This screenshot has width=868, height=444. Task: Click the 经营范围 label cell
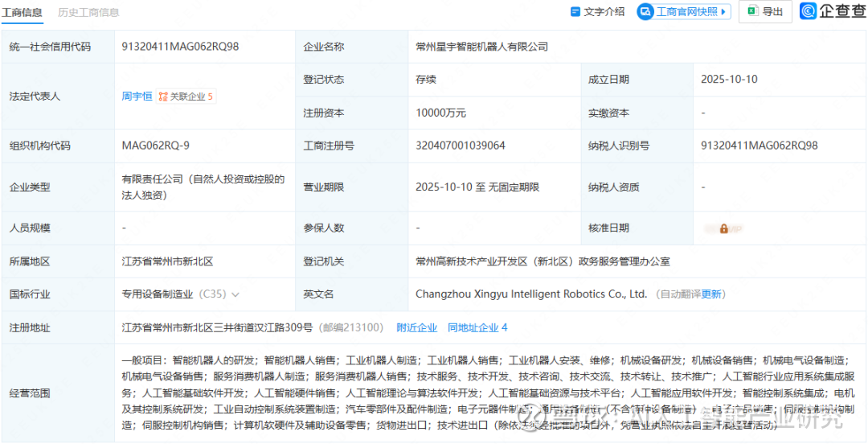pos(58,393)
